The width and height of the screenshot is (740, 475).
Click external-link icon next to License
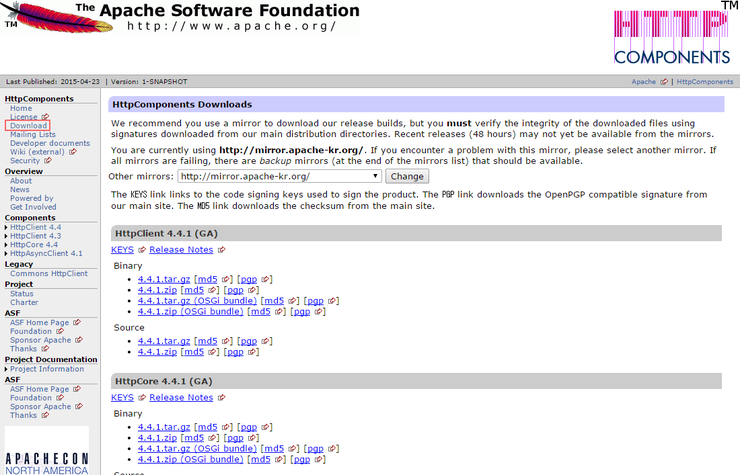45,117
